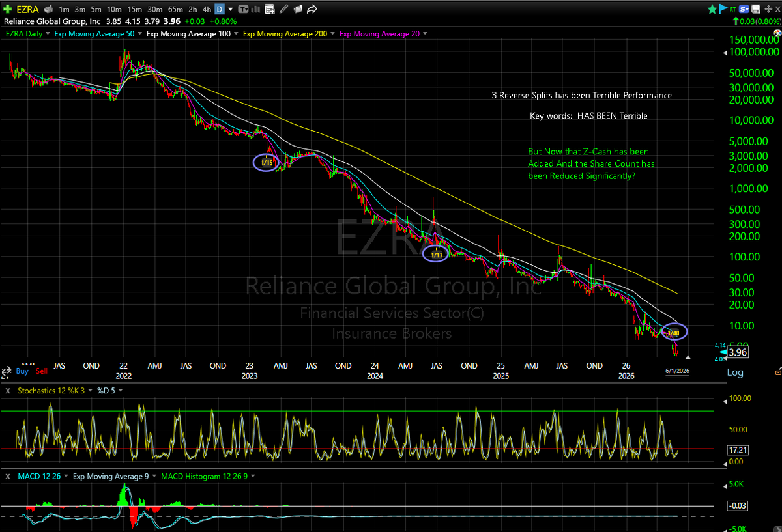Open the timeframe dropdown arrow after D
Viewport: 782px width, 532px height.
click(231, 9)
